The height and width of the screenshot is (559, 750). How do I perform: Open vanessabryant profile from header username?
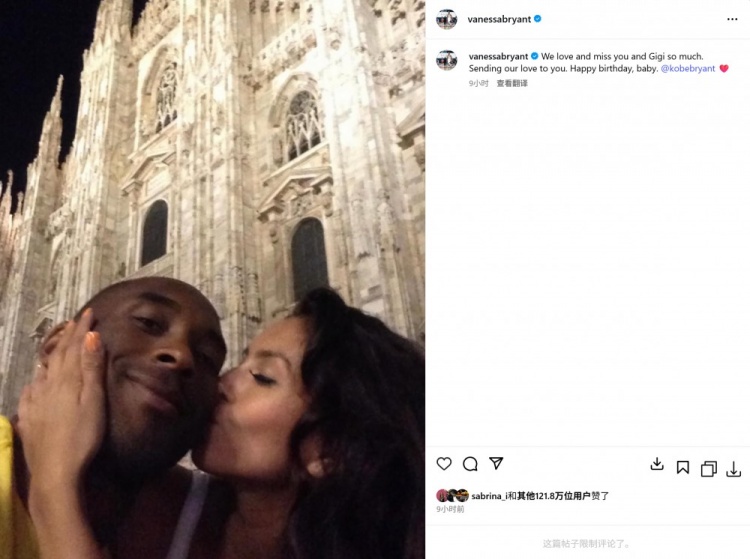pos(499,19)
